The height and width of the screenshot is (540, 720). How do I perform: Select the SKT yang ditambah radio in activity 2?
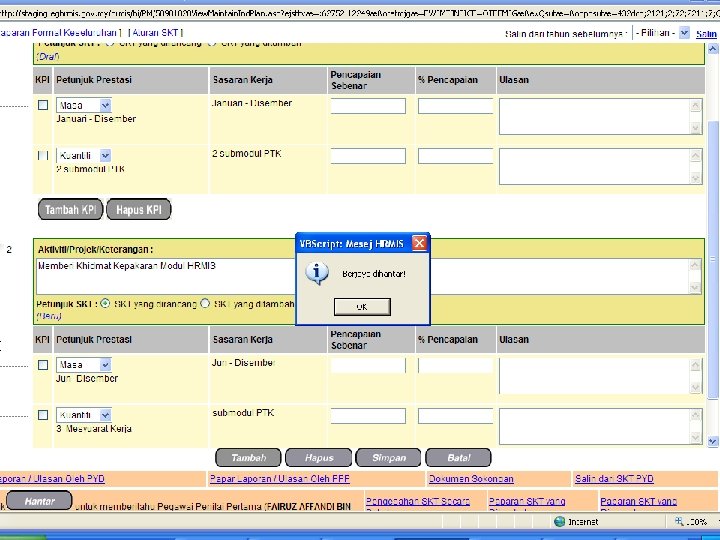(205, 304)
